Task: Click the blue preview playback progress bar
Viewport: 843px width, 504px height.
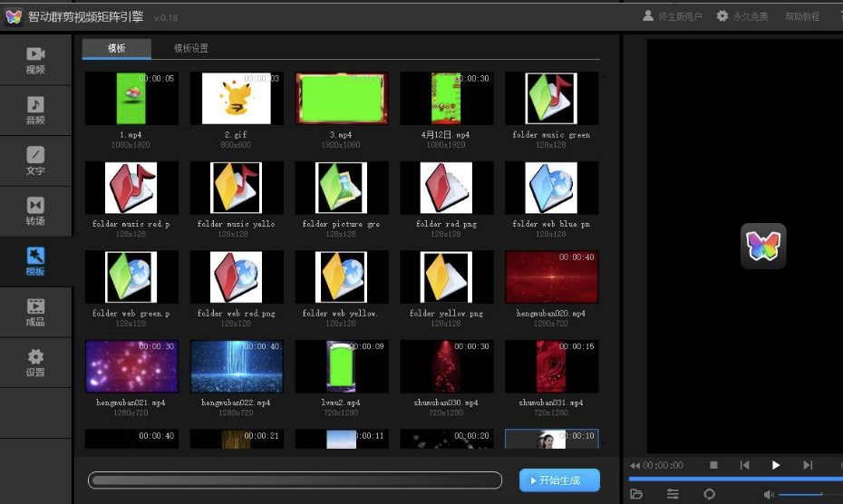Action: click(x=734, y=479)
